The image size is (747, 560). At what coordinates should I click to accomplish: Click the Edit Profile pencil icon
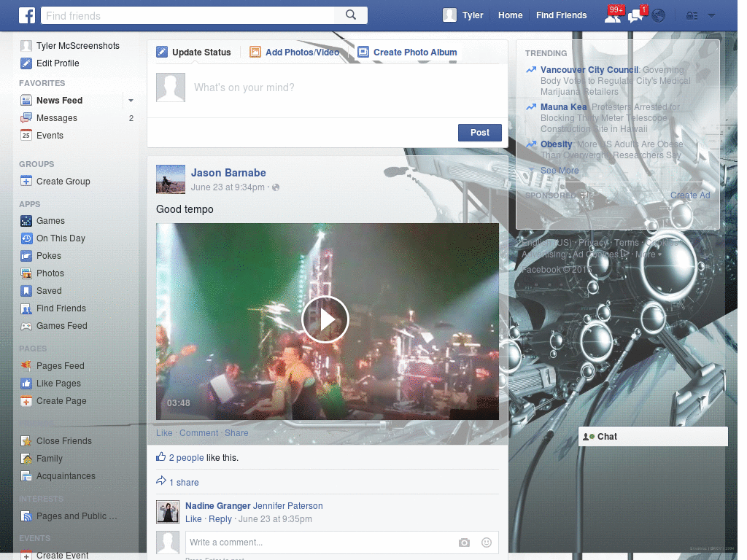coord(26,63)
